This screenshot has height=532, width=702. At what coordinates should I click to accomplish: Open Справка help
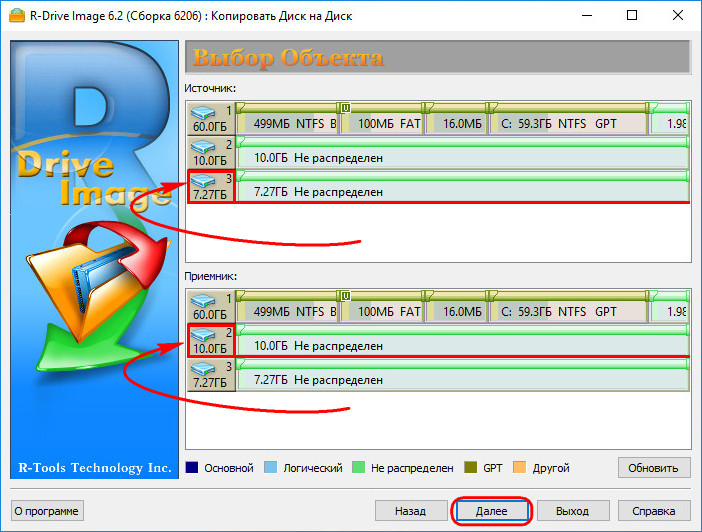pyautogui.click(x=654, y=510)
